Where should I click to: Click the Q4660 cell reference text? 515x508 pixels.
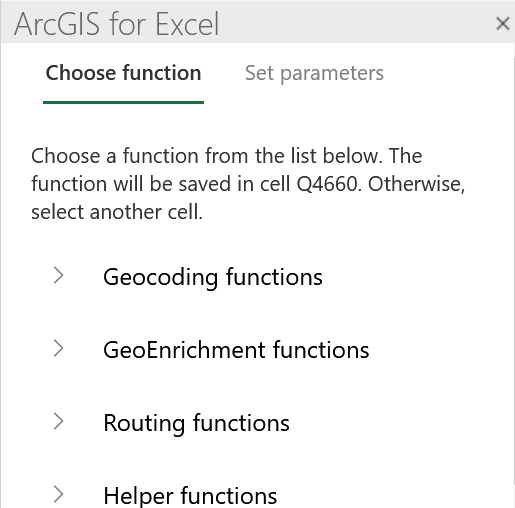(x=329, y=184)
